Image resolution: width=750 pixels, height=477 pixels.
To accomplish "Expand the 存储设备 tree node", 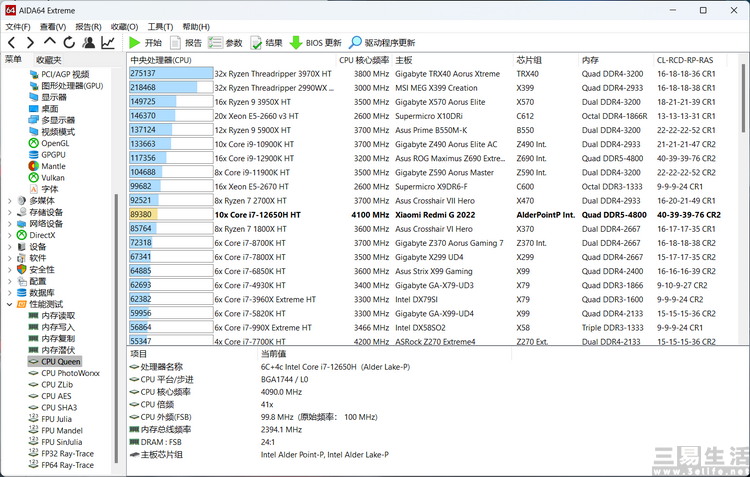I will [x=10, y=212].
